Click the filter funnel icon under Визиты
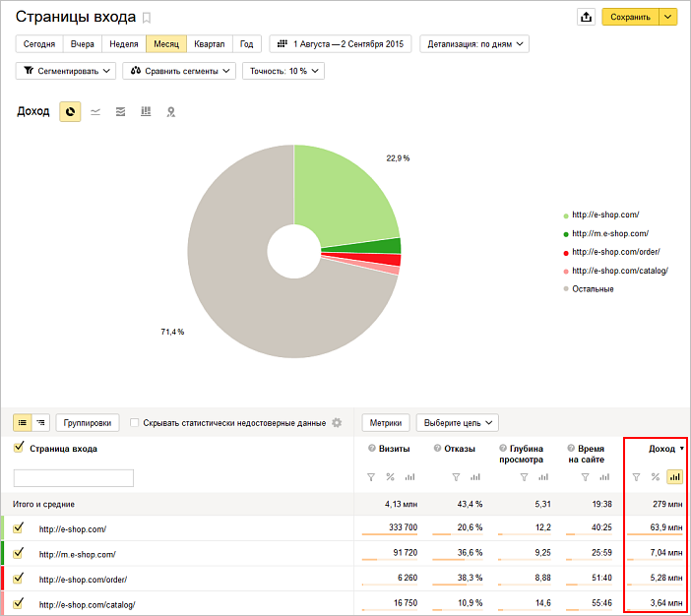This screenshot has height=616, width=691. (371, 477)
